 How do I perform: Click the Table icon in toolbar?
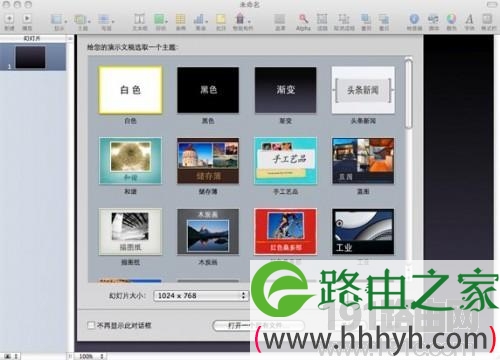(x=180, y=19)
